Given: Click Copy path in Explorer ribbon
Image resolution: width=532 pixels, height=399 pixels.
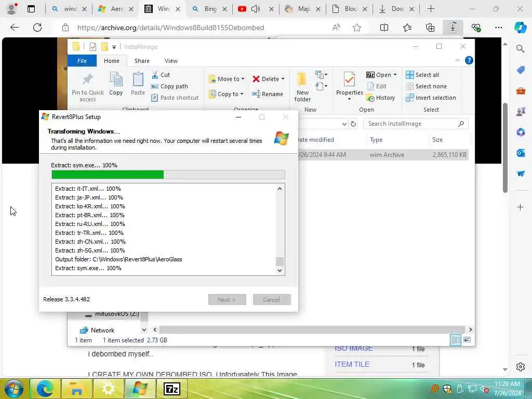Looking at the screenshot, I should (x=169, y=86).
